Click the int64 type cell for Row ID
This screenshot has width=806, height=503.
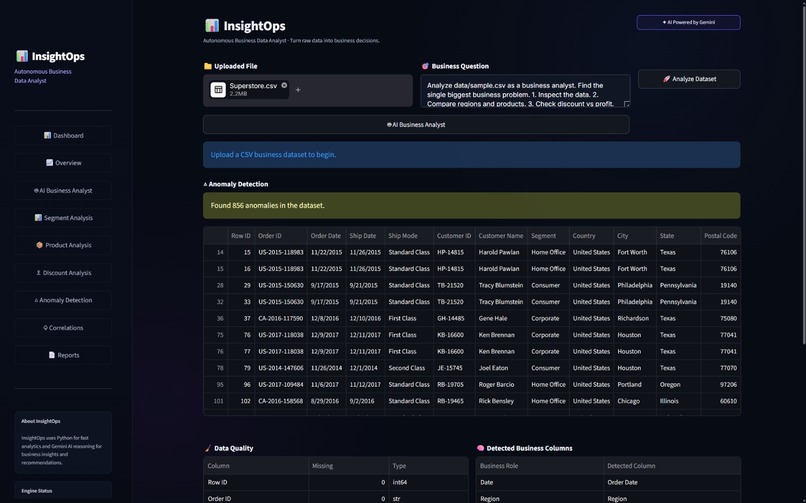[429, 482]
